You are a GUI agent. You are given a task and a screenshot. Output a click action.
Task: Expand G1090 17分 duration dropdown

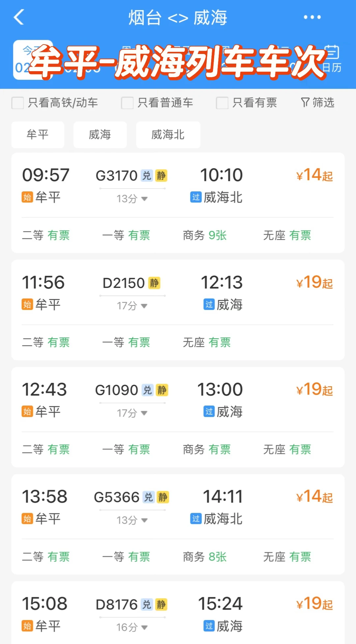tap(132, 413)
